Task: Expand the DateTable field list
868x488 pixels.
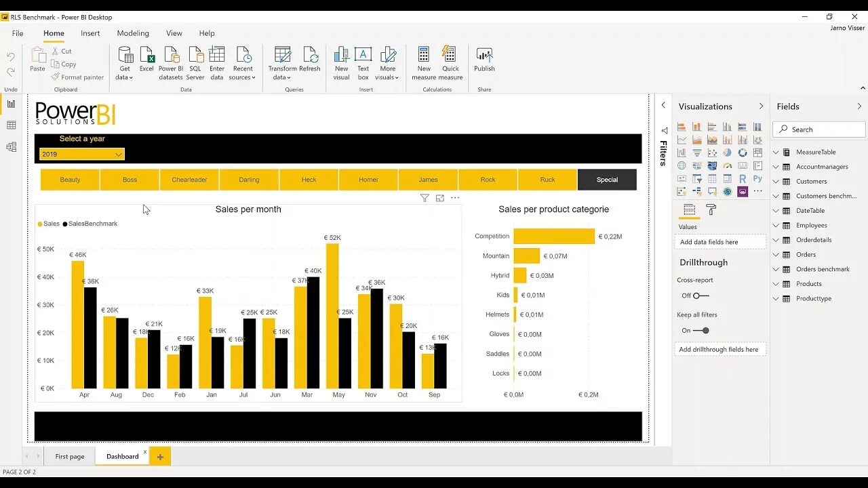Action: [776, 211]
